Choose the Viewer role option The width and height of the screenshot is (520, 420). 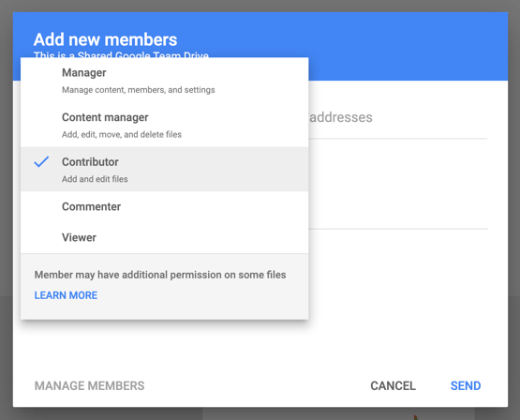[165, 237]
